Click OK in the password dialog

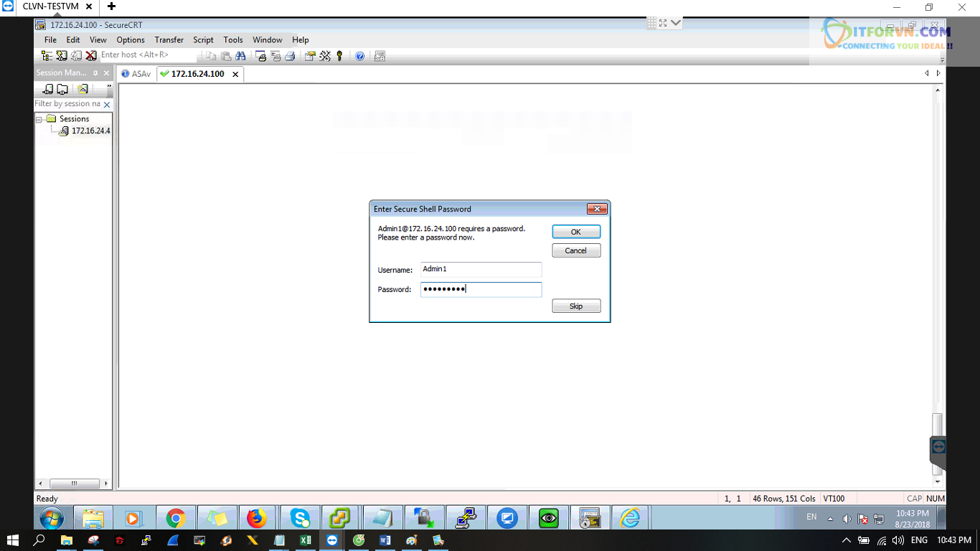click(x=575, y=232)
